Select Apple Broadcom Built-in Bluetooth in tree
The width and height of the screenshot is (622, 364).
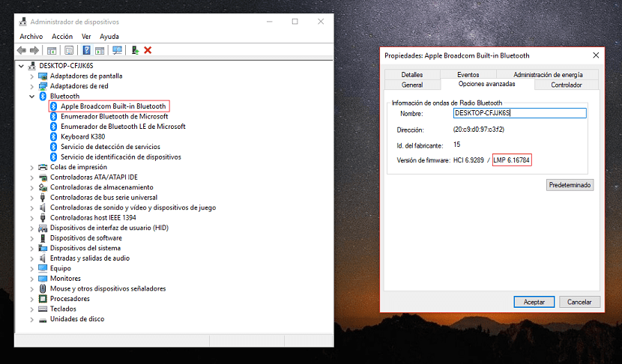point(113,106)
